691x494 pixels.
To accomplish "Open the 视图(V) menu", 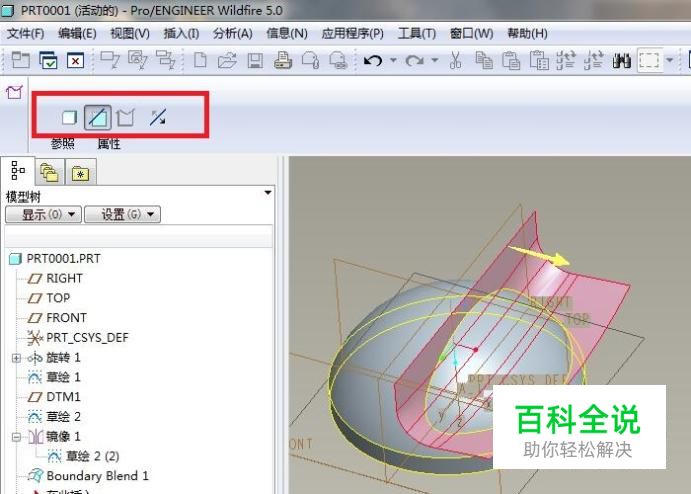I will (130, 33).
